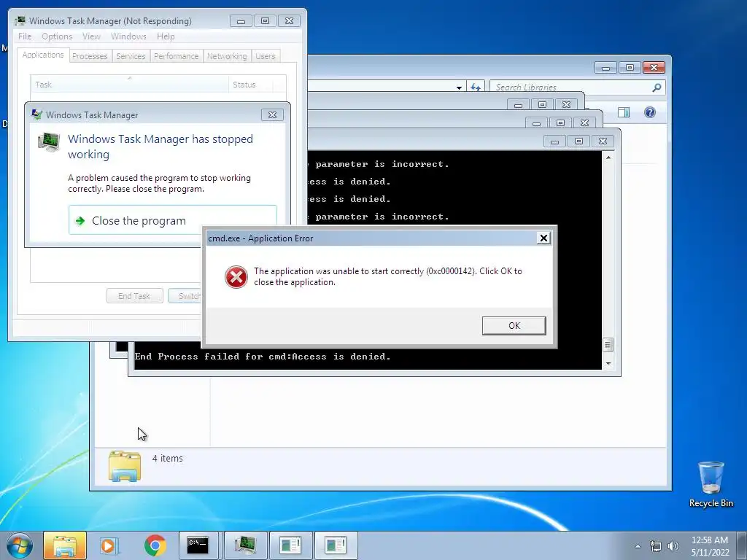Maximize the Windows Task Manager window
This screenshot has height=560, width=747.
(x=266, y=21)
